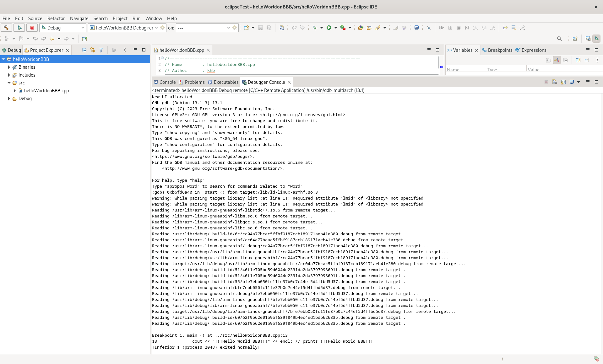
Task: Open the New wizard icon in toolbar
Action: 246,28
